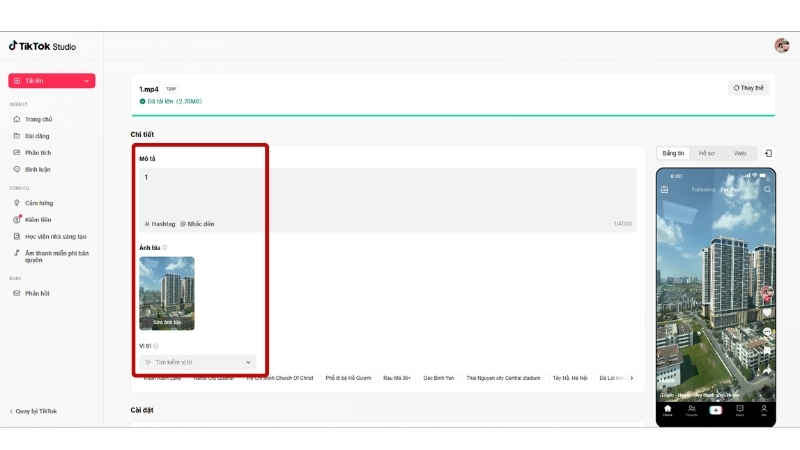This screenshot has width=800, height=450.
Task: Insert a Hashtag in the description
Action: point(160,224)
